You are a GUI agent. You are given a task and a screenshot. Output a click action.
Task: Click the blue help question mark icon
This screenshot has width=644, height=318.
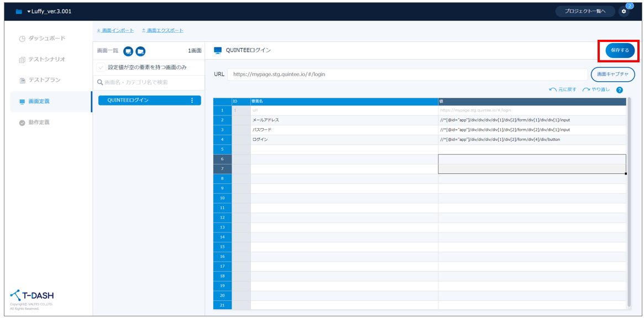(620, 90)
